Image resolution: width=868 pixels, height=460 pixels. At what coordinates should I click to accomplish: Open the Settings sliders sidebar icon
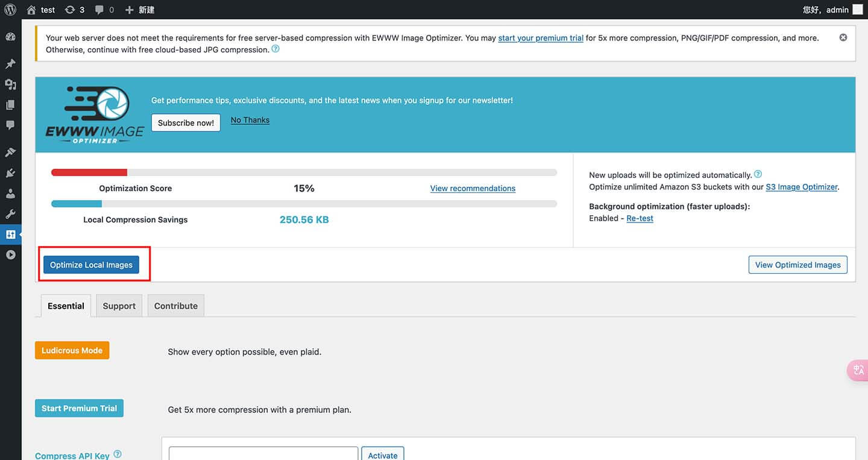click(10, 235)
